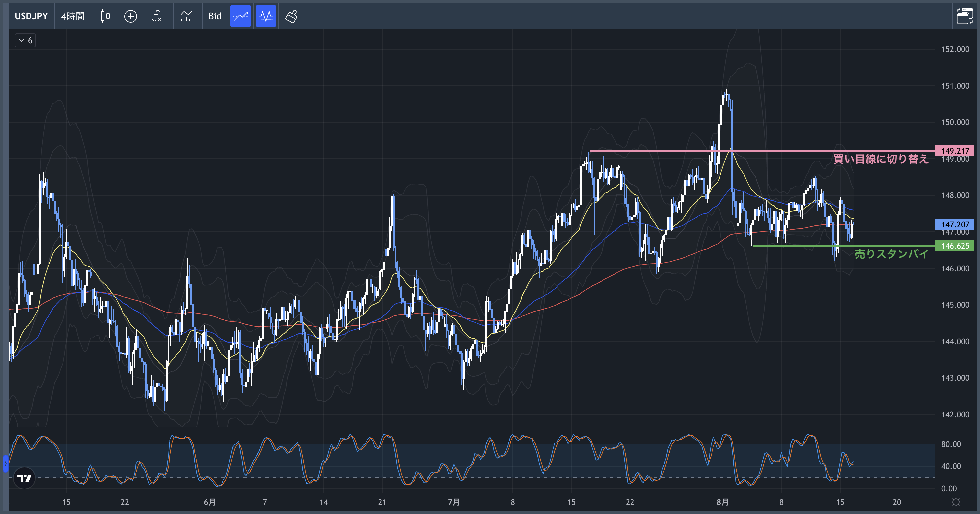Select the 買い目線に切り替え annotation text
Viewport: 980px width, 514px height.
[x=881, y=159]
